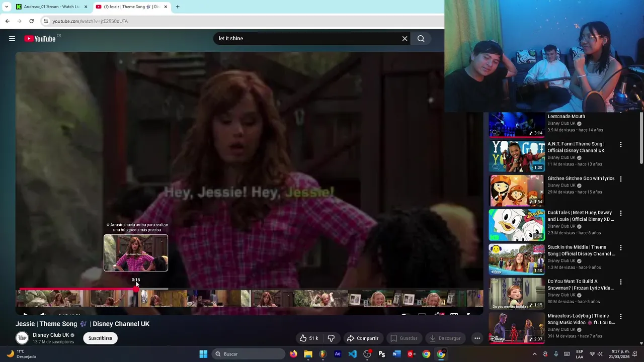Reload the current YouTube page

pos(31,21)
